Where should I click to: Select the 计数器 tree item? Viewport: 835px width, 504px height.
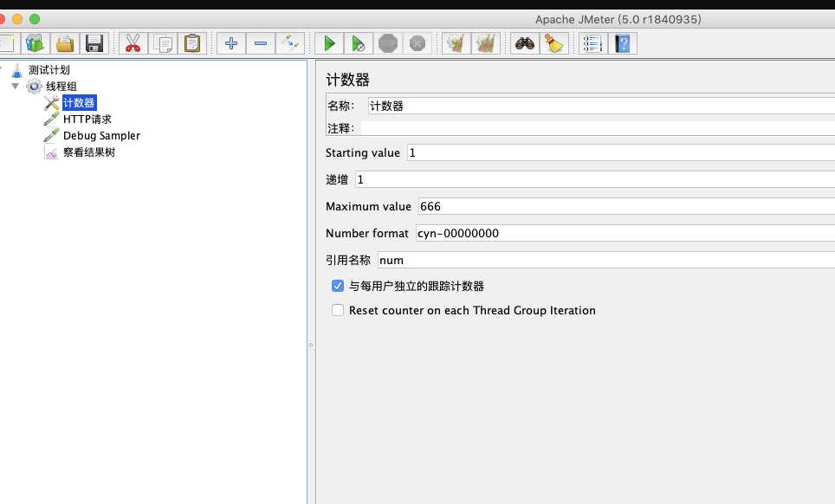pyautogui.click(x=79, y=103)
